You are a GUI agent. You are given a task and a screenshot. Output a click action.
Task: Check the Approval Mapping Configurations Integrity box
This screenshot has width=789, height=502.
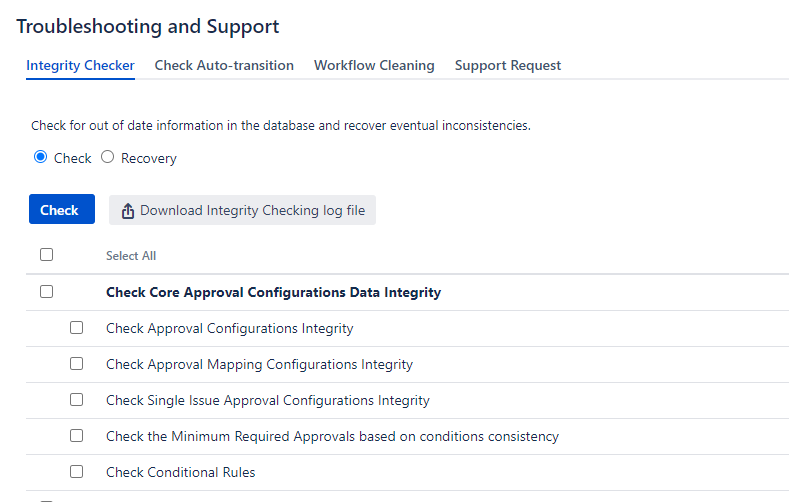(x=76, y=364)
